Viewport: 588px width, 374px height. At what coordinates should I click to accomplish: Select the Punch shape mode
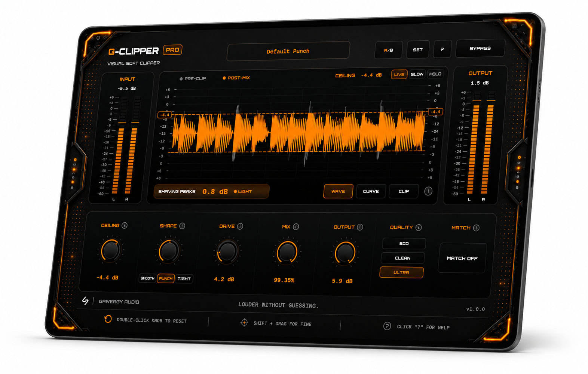point(166,279)
